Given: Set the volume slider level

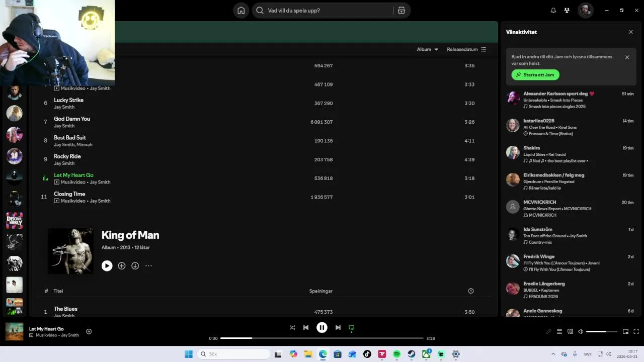Looking at the screenshot, I should pyautogui.click(x=602, y=331).
